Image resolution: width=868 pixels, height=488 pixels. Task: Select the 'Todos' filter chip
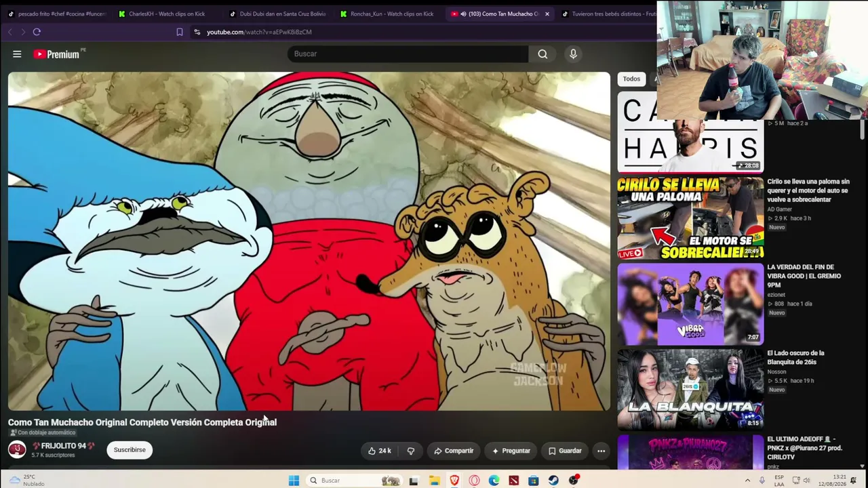(631, 79)
